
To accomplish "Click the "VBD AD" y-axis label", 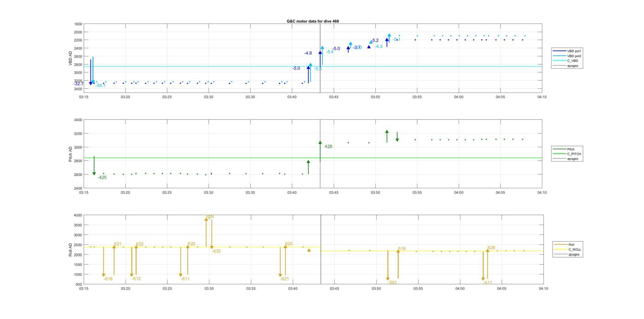I will coord(70,57).
